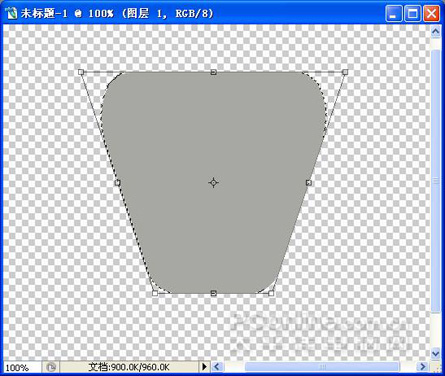The height and width of the screenshot is (376, 445).
Task: Click the horizontal scrollbar left arrow
Action: (217, 367)
